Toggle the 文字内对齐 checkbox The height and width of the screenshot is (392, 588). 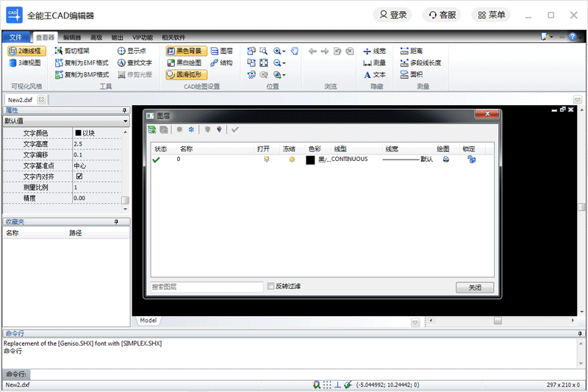79,177
